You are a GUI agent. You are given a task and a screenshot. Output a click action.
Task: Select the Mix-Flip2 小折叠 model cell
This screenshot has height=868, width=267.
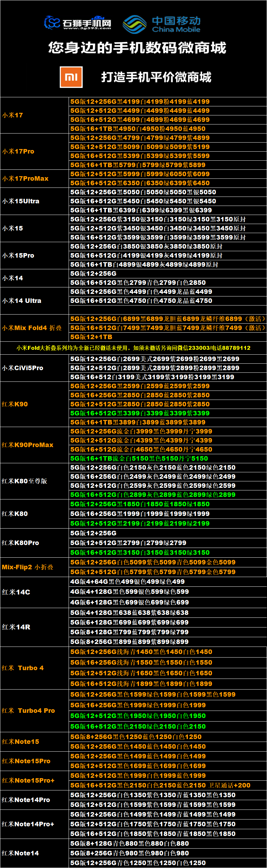click(x=34, y=567)
